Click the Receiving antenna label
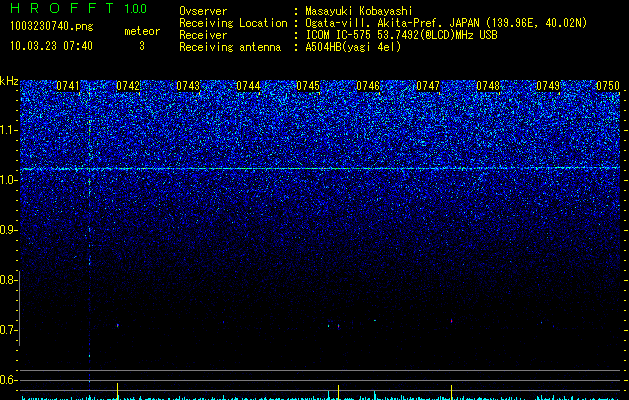Image resolution: width=629 pixels, height=400 pixels. [230, 47]
